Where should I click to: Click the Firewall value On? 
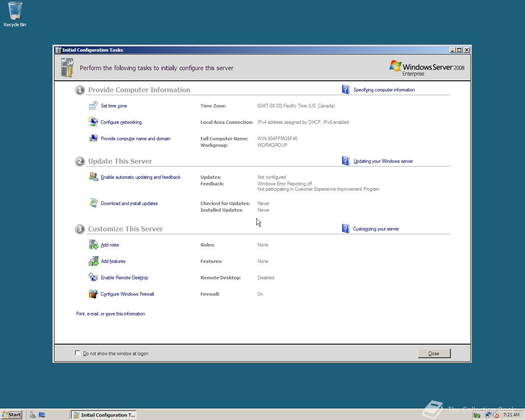(260, 294)
